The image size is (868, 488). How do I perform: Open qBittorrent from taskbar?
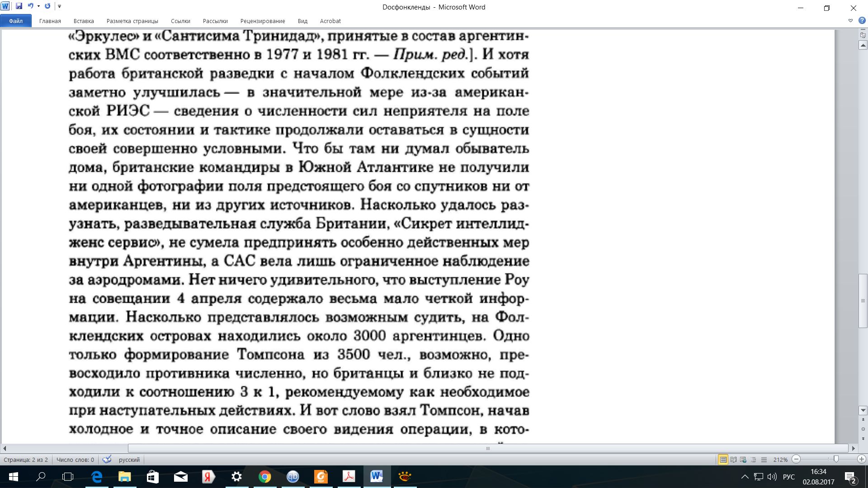coord(292,477)
